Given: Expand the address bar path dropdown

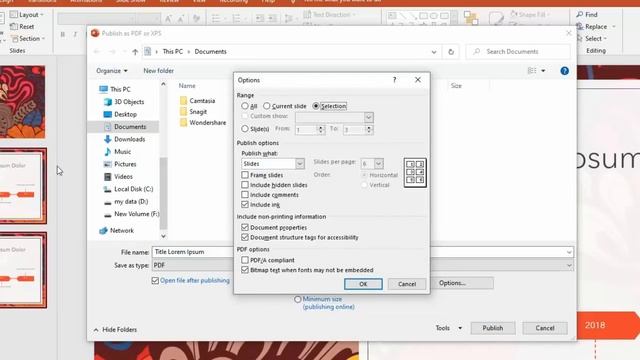Looking at the screenshot, I should click(x=434, y=52).
